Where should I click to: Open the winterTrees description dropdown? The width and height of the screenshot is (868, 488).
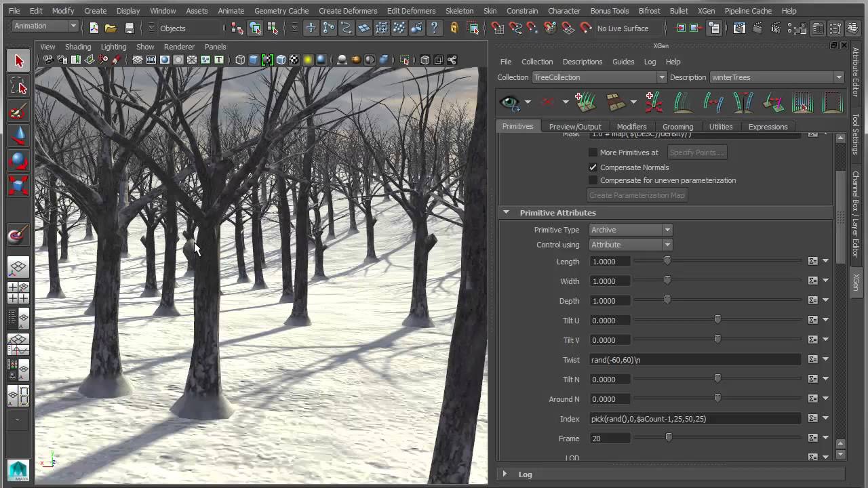pyautogui.click(x=776, y=77)
